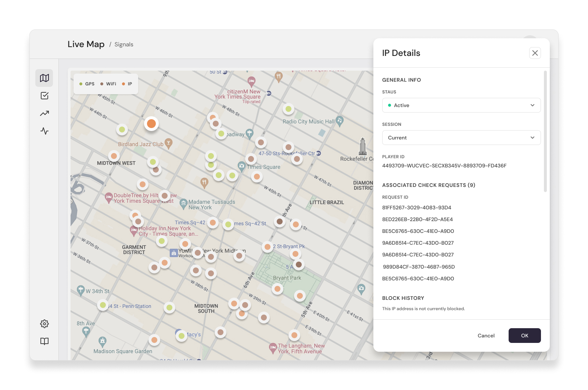This screenshot has height=390, width=588.
Task: Close the IP Details panel
Action: tap(535, 53)
